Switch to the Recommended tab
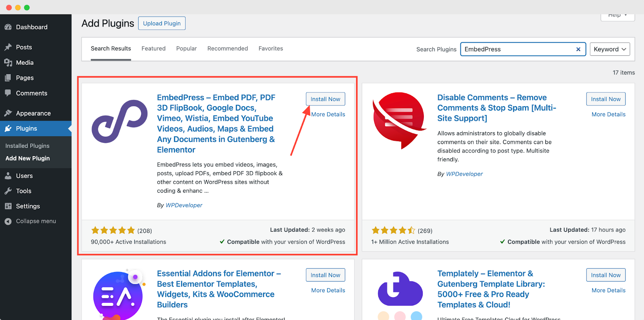The width and height of the screenshot is (644, 320). point(227,49)
